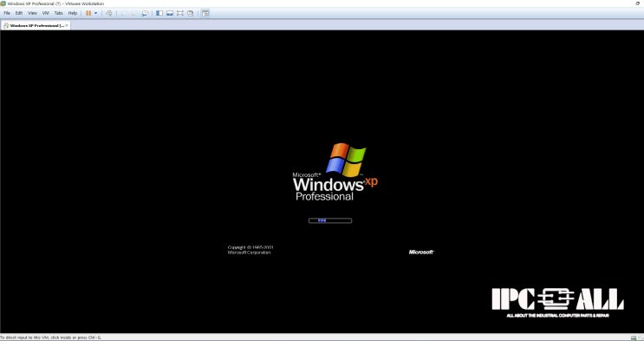Switch to Unity mode icon
The image size is (644, 341).
click(x=191, y=13)
